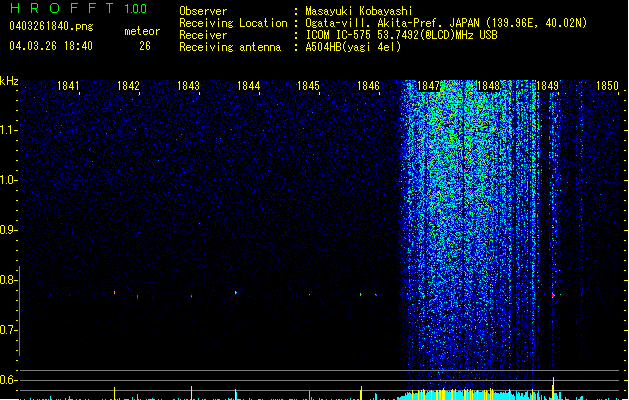Image resolution: width=629 pixels, height=400 pixels.
Task: Click the 0.6 kHz frequency label
Action: coord(9,380)
